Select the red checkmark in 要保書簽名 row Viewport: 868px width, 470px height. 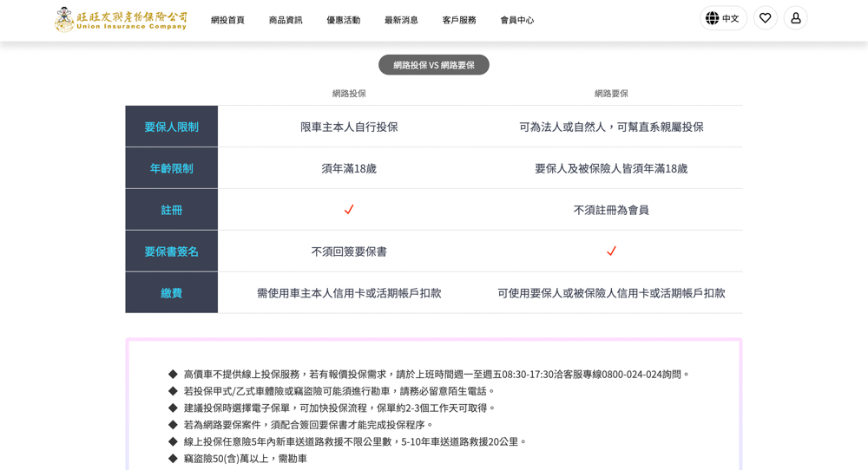pos(611,251)
